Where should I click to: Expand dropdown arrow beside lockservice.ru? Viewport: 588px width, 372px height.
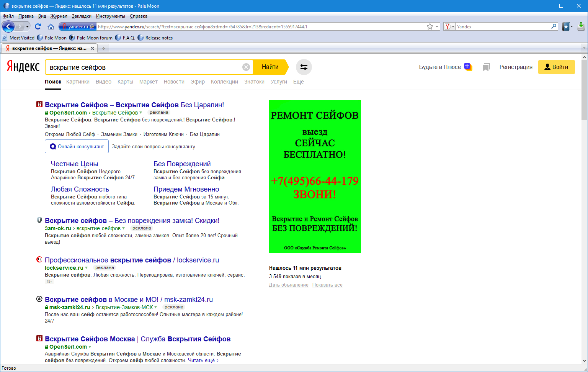click(x=87, y=268)
